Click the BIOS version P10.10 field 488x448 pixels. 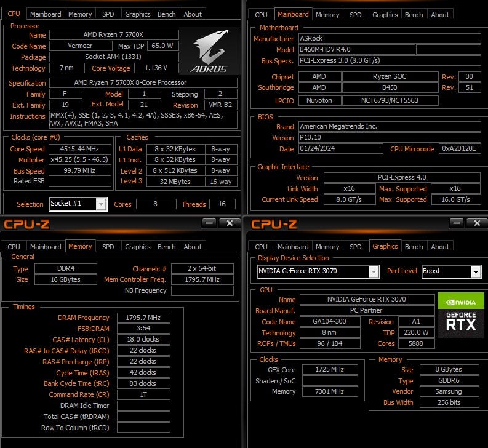click(x=390, y=137)
